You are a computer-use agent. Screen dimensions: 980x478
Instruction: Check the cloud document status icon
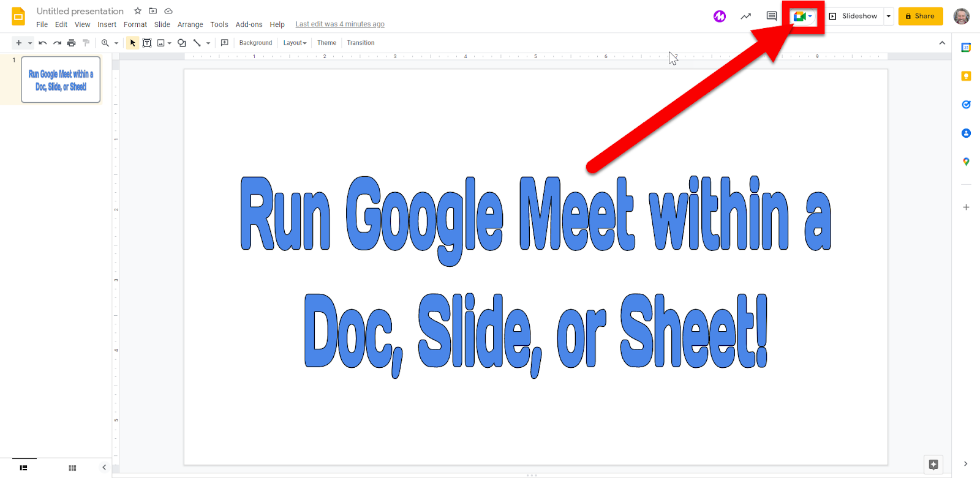pyautogui.click(x=168, y=11)
